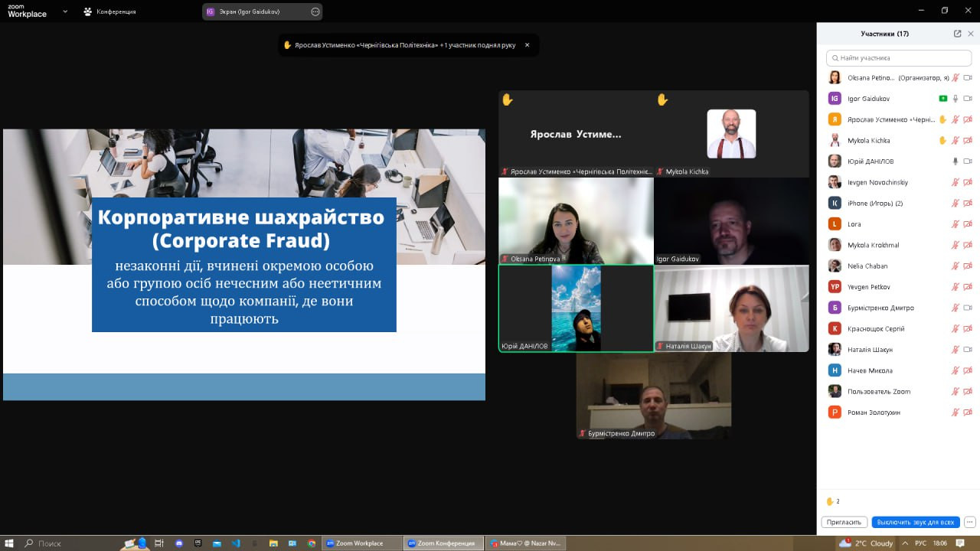This screenshot has width=980, height=551.
Task: Click Igor Gaidukov's green screen-sharing icon
Action: pos(943,99)
